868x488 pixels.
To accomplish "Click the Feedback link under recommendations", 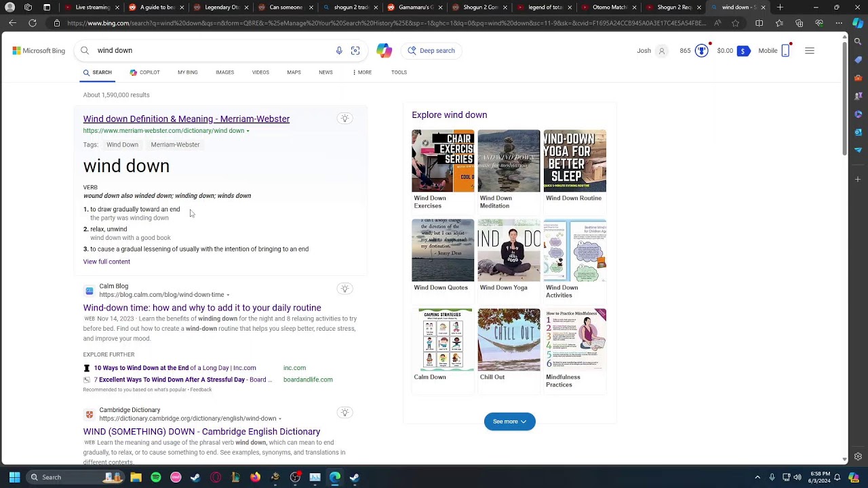I will (x=201, y=390).
